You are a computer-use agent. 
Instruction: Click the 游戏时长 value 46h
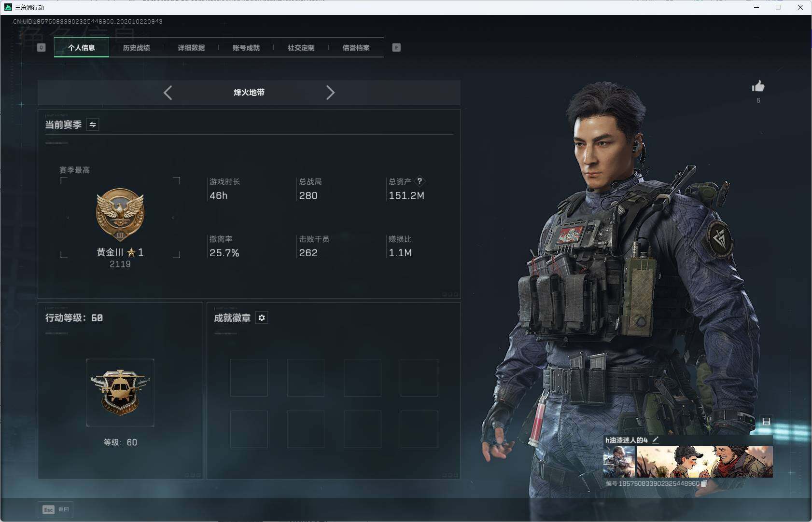click(219, 195)
